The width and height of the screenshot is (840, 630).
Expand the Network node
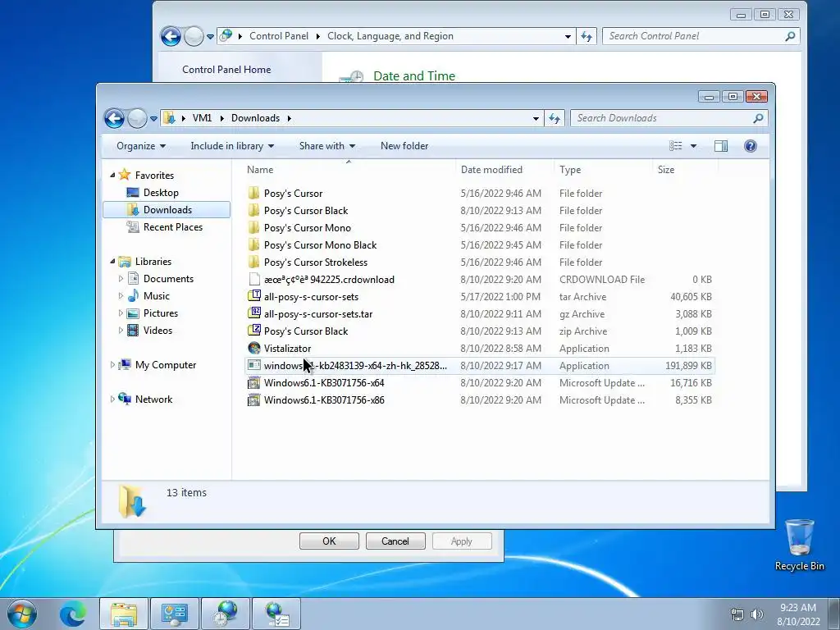pos(112,399)
